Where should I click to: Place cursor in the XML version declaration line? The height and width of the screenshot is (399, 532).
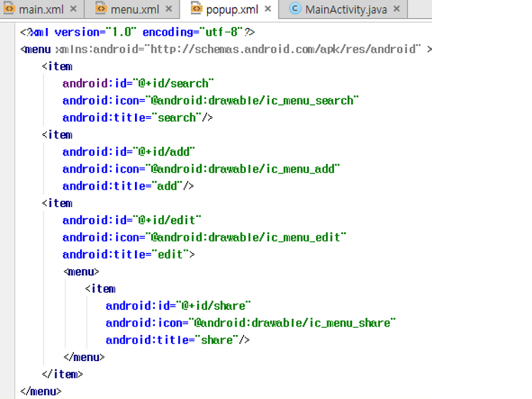[137, 32]
